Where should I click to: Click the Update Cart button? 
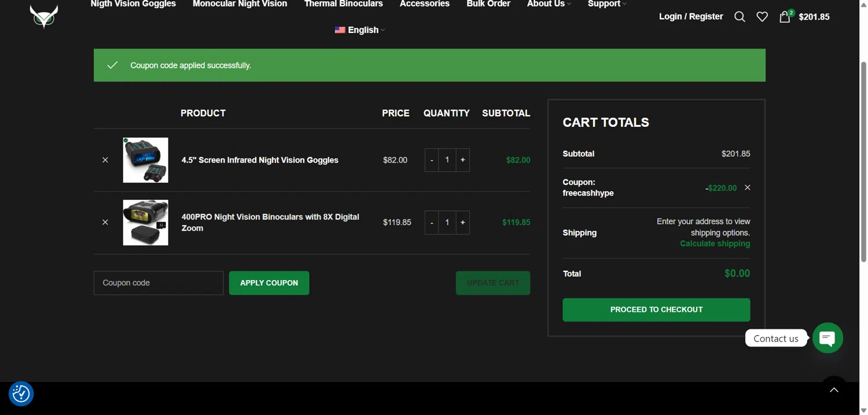click(x=493, y=283)
